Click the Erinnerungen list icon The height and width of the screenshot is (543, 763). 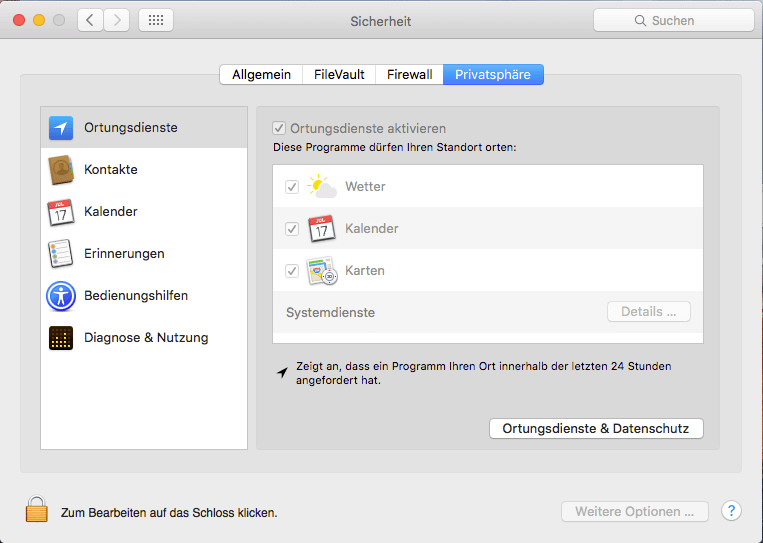61,253
